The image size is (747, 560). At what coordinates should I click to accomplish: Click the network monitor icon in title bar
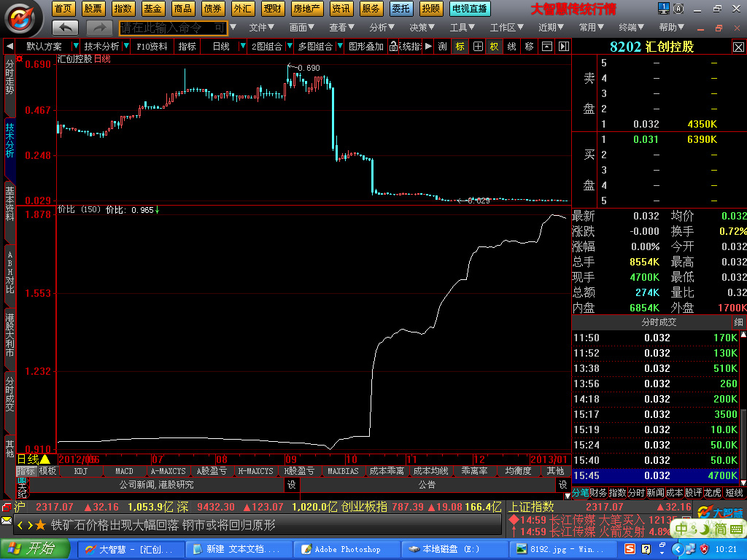[664, 8]
